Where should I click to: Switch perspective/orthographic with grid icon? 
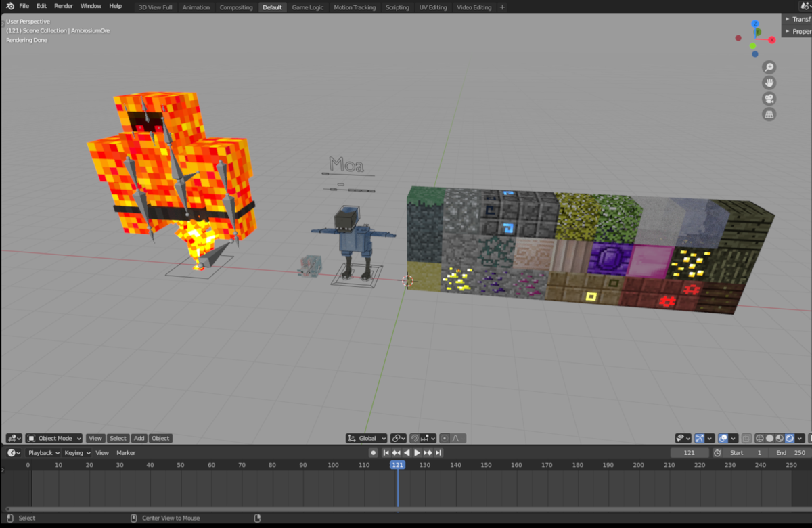pyautogui.click(x=769, y=114)
